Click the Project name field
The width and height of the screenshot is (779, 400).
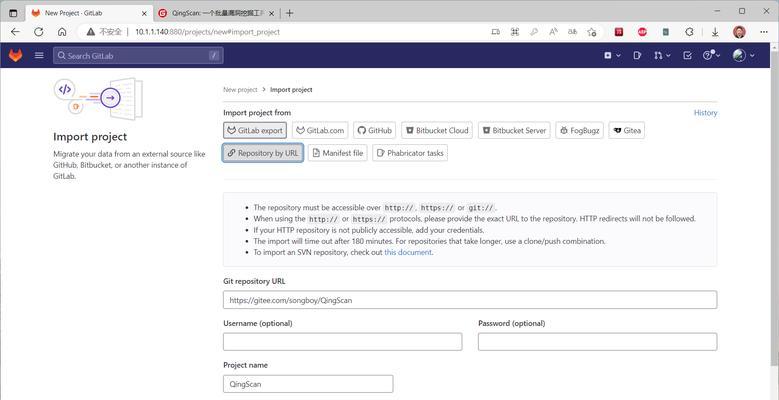tap(308, 384)
